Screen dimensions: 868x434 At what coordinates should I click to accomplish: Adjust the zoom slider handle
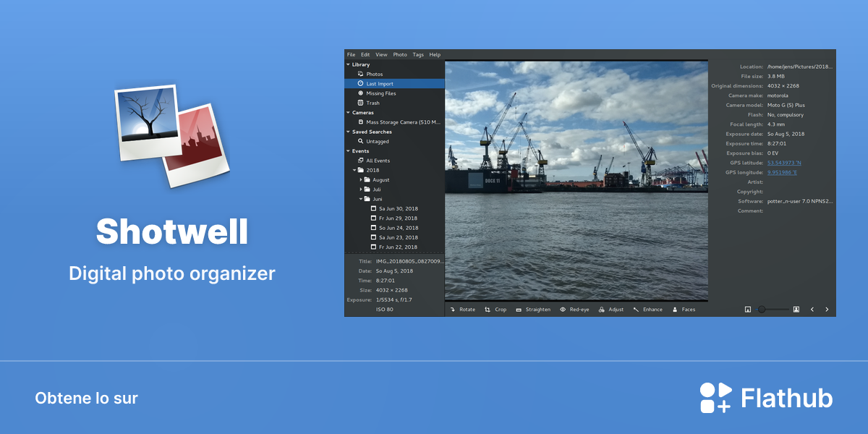762,310
